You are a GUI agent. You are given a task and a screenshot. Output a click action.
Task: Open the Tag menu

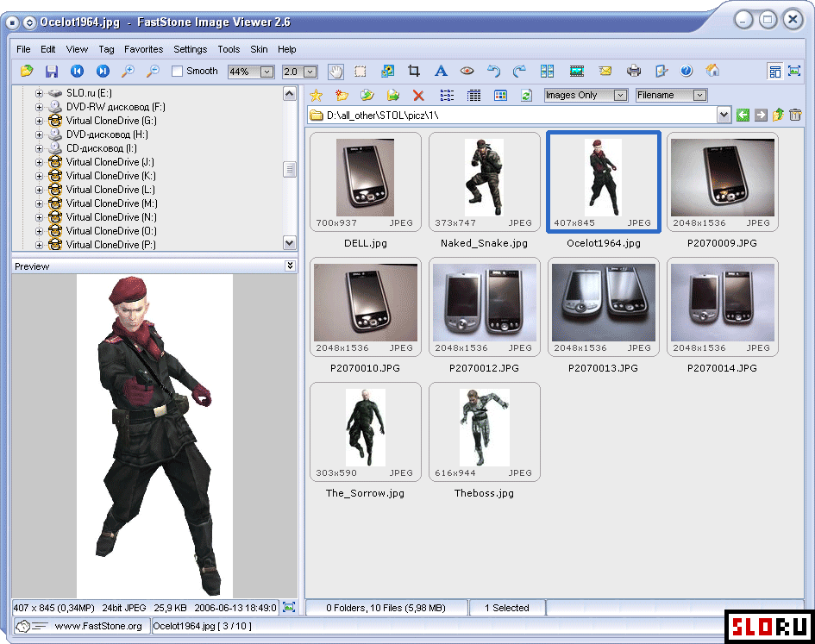pos(107,49)
